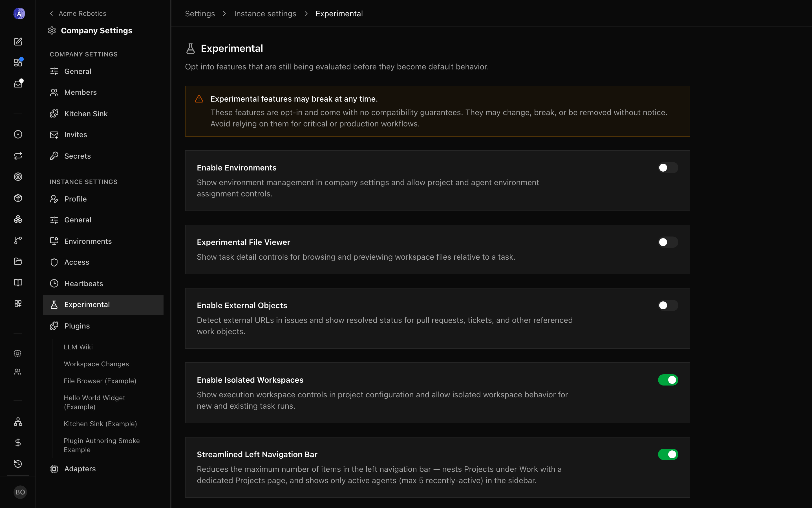Open the Acme Robotics company avatar
The width and height of the screenshot is (812, 508).
tap(19, 14)
